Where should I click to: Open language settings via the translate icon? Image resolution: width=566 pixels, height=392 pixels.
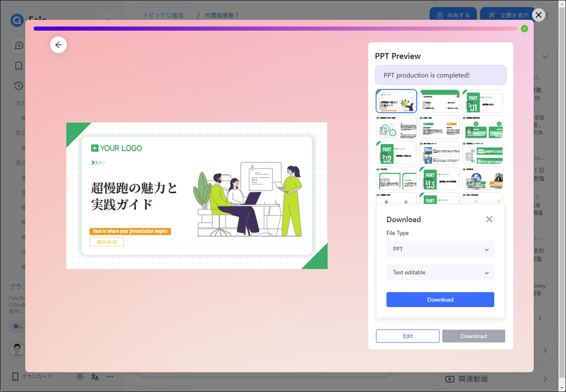click(95, 376)
